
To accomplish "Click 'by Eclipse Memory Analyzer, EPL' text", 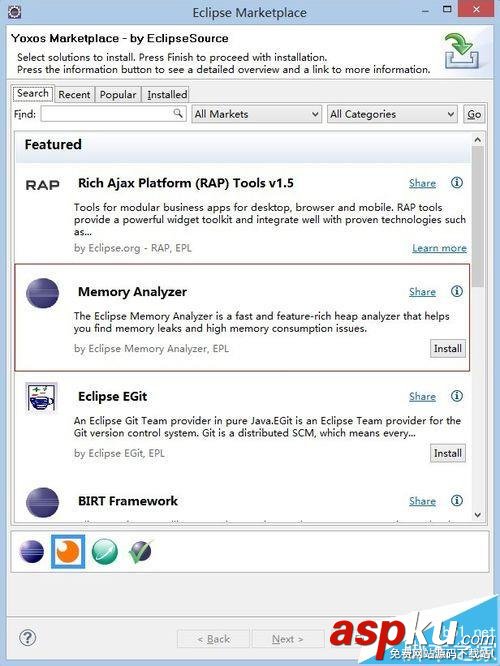I will pos(151,349).
